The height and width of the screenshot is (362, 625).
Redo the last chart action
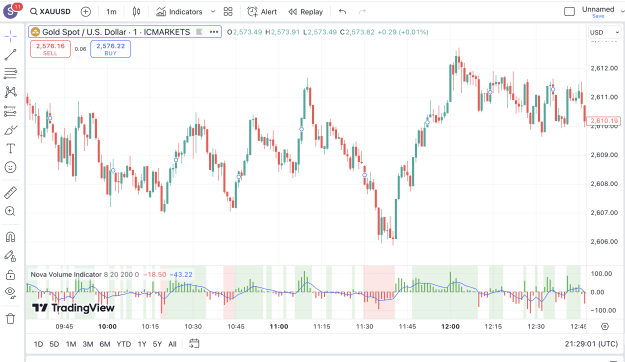point(362,12)
